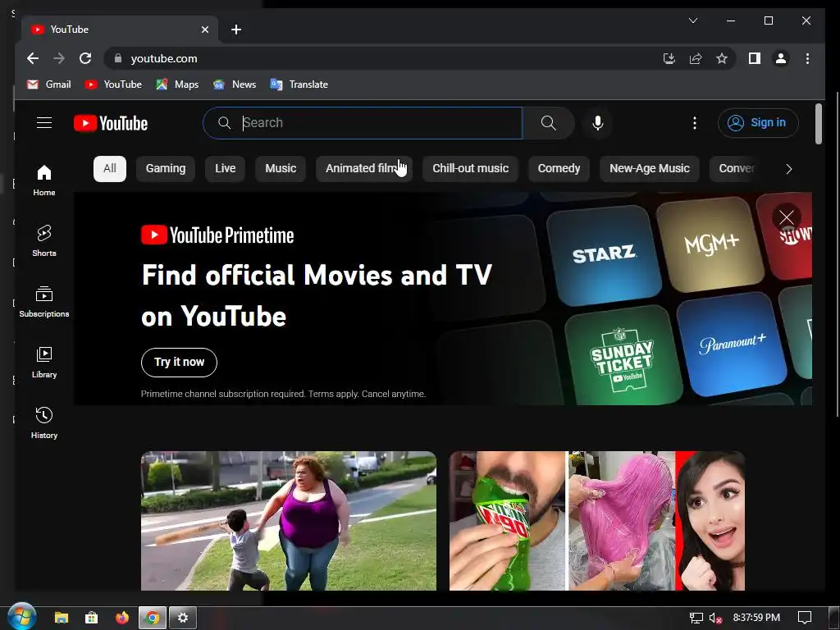Screen dimensions: 840x630
Task: Open Subscriptions from the sidebar
Action: (x=44, y=302)
